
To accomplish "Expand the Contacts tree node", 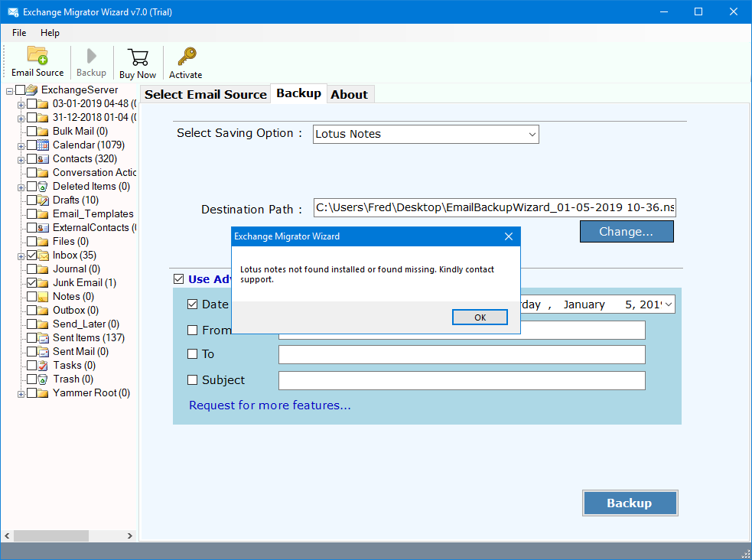I will [21, 160].
